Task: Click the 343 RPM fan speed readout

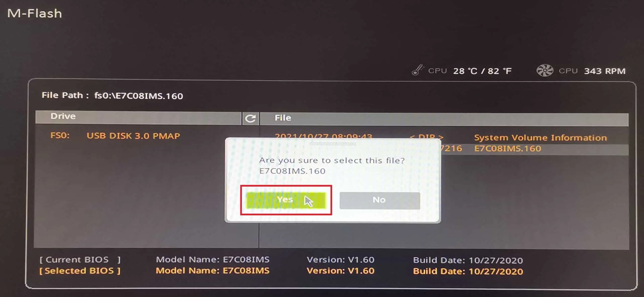Action: [x=605, y=71]
